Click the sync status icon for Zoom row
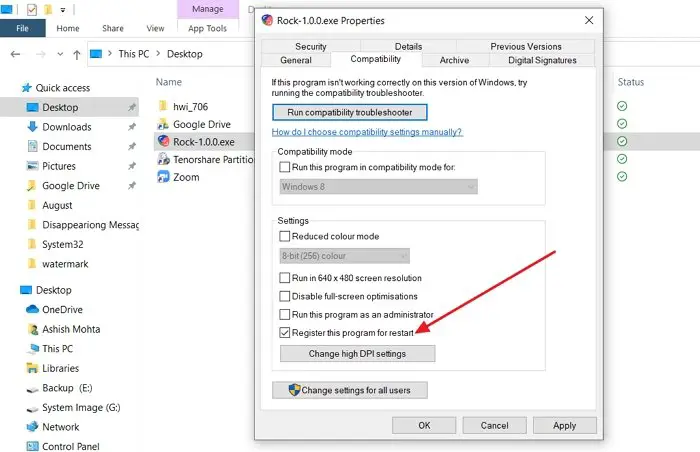Viewport: 700px width, 452px height. pyautogui.click(x=622, y=176)
